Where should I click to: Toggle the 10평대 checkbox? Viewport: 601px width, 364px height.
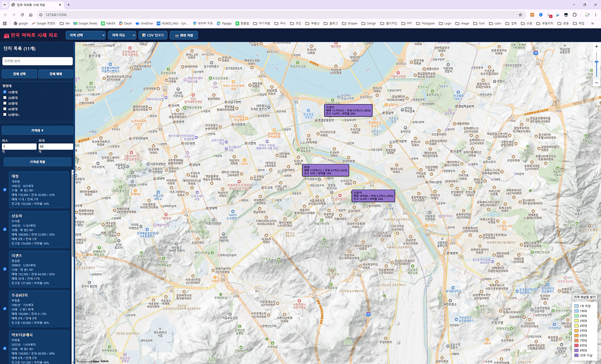(x=5, y=92)
